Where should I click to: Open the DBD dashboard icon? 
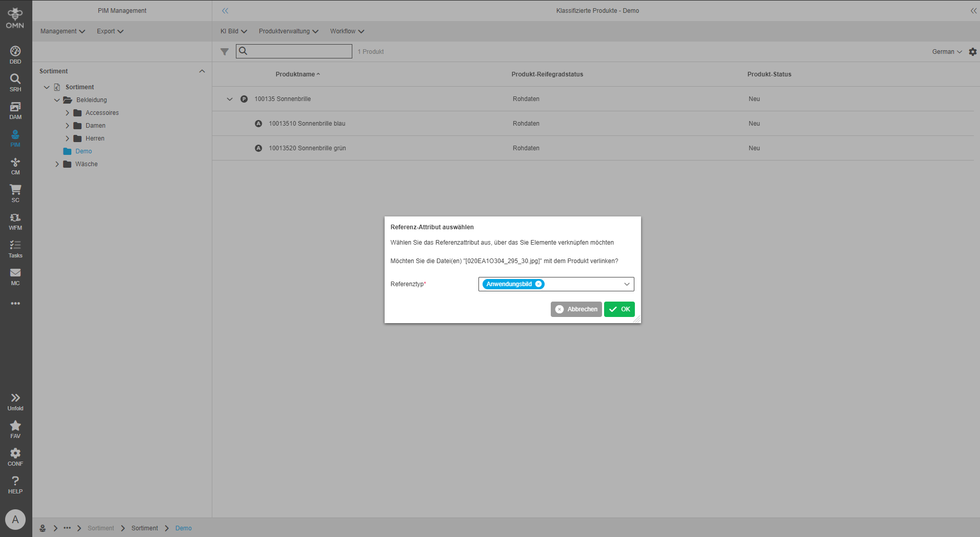click(15, 55)
